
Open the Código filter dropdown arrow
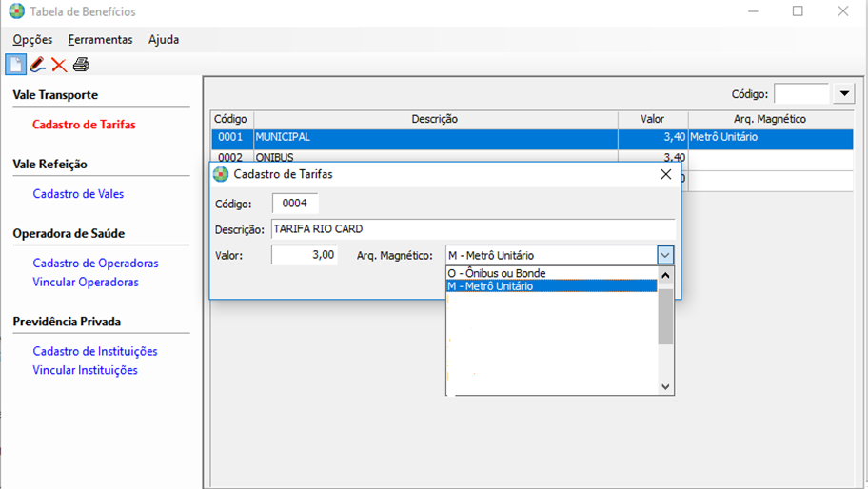[844, 94]
